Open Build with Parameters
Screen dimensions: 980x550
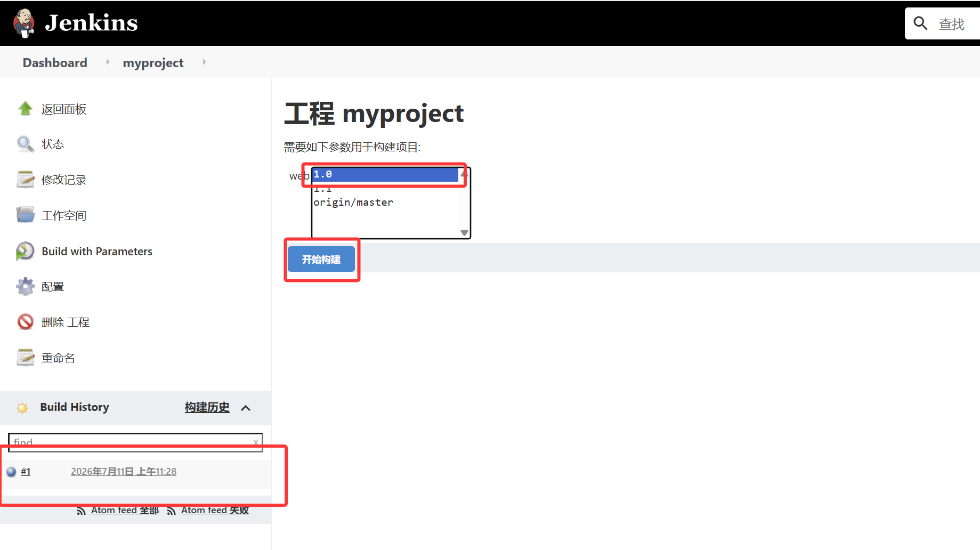(x=97, y=252)
